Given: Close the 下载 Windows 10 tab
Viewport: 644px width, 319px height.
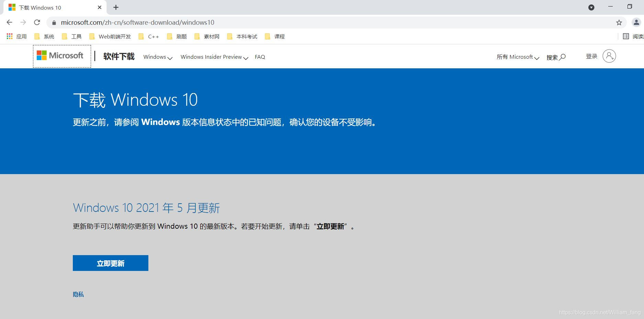Looking at the screenshot, I should pyautogui.click(x=100, y=7).
